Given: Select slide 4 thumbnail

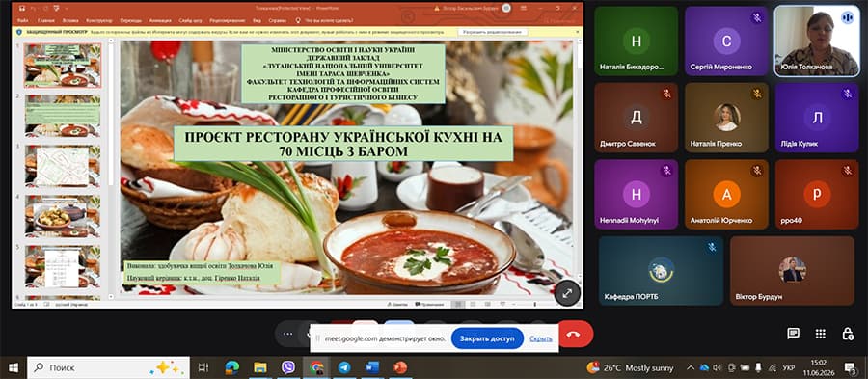Looking at the screenshot, I should click(x=63, y=216).
